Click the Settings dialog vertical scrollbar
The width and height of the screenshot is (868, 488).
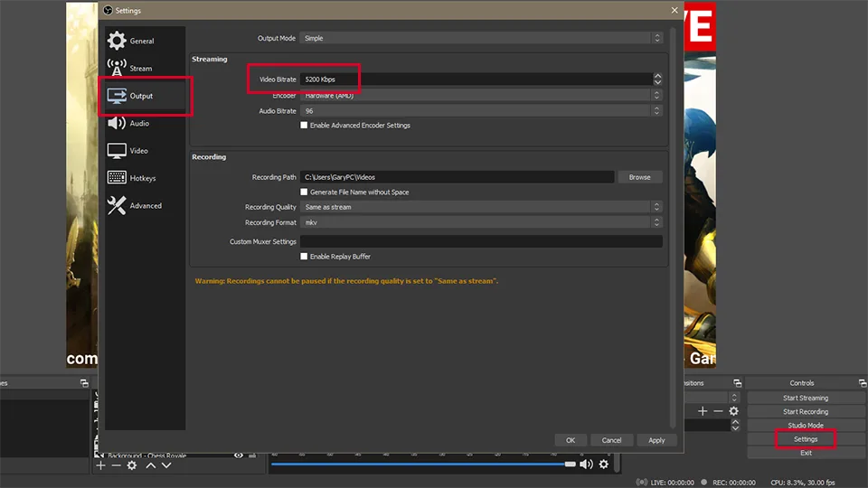point(673,227)
